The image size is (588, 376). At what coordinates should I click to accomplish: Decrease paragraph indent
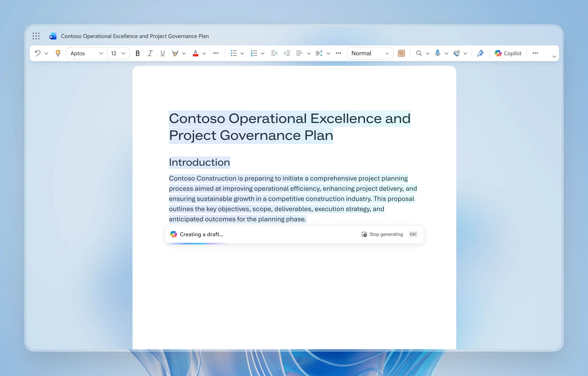click(x=274, y=53)
